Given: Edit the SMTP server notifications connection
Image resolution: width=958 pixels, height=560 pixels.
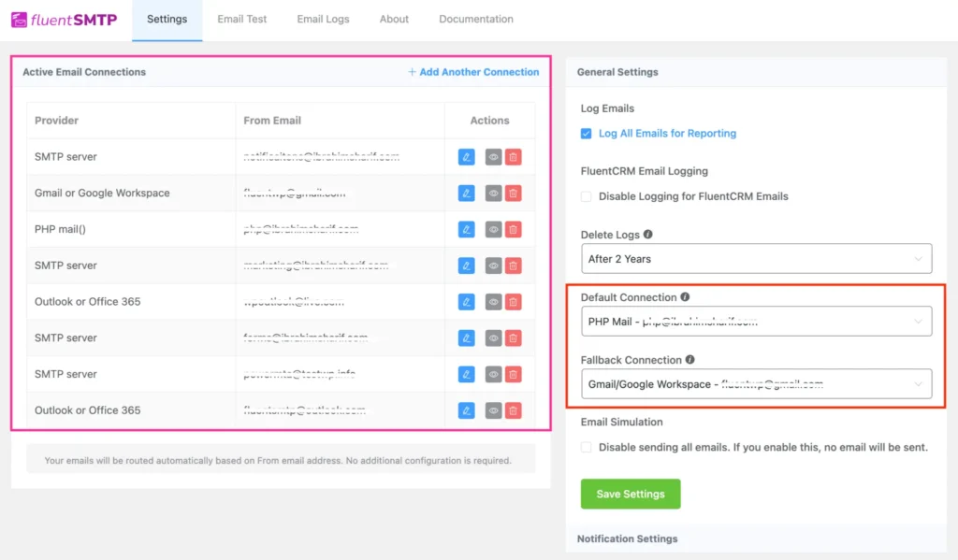Looking at the screenshot, I should tap(466, 157).
